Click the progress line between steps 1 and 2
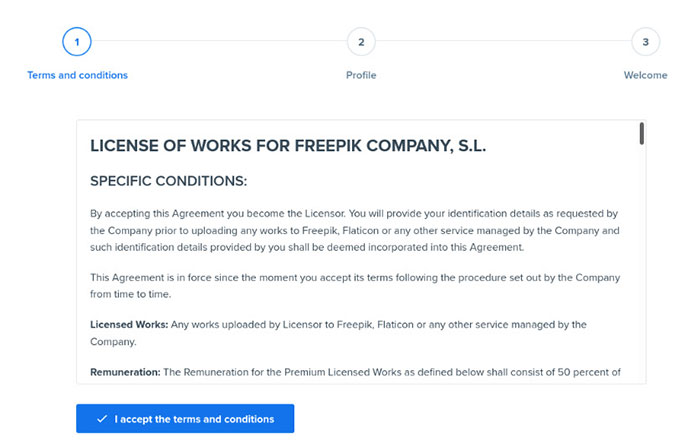This screenshot has height=448, width=700. point(219,41)
